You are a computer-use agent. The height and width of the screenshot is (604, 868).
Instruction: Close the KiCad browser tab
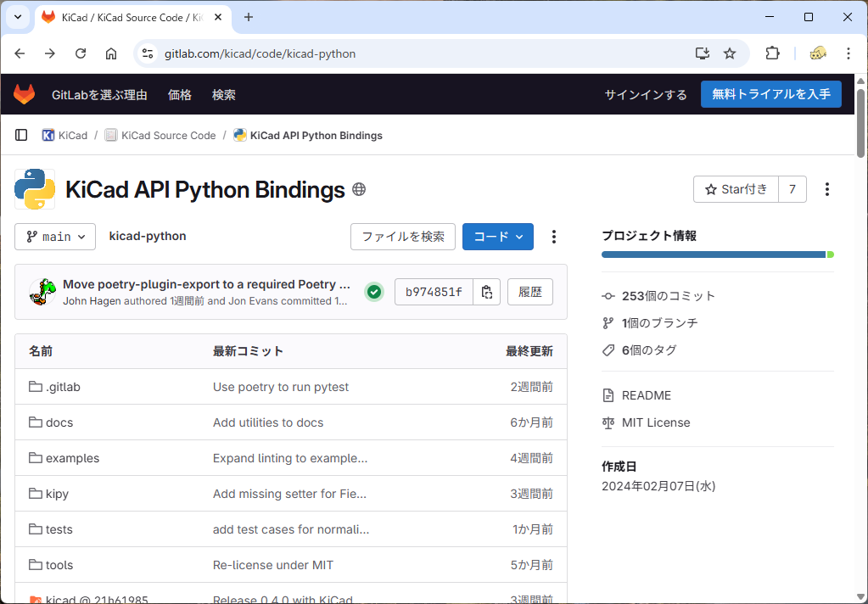coord(218,17)
